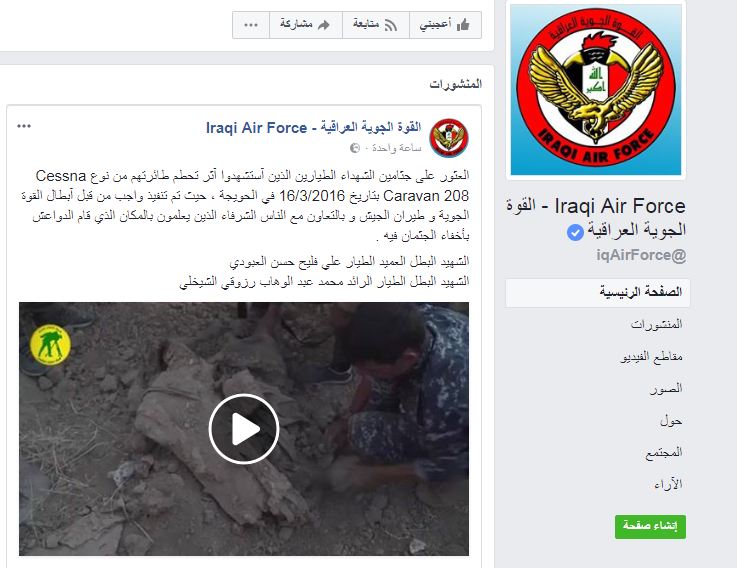Click the post timestamp ساعة واحدة
Screen dimensions: 737x568
click(396, 148)
